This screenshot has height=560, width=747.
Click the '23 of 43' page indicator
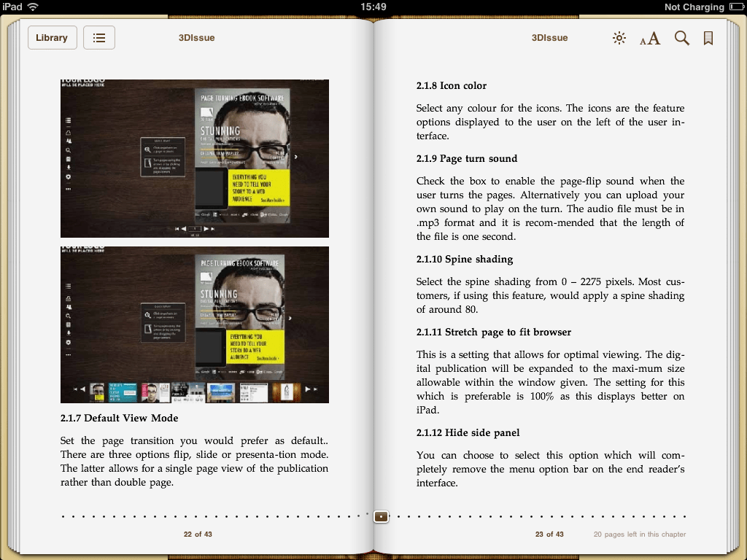[549, 534]
